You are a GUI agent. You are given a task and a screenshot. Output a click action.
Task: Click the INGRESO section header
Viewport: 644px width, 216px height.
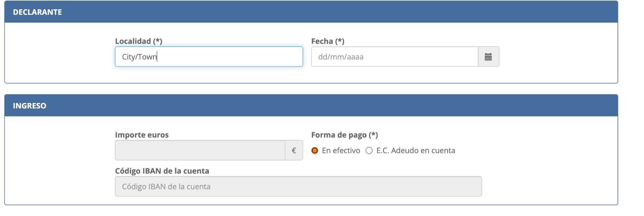point(30,106)
